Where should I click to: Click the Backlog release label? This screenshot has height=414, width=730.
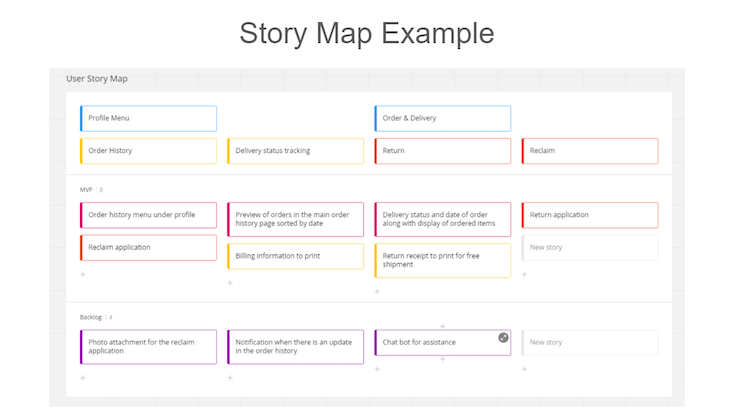90,317
